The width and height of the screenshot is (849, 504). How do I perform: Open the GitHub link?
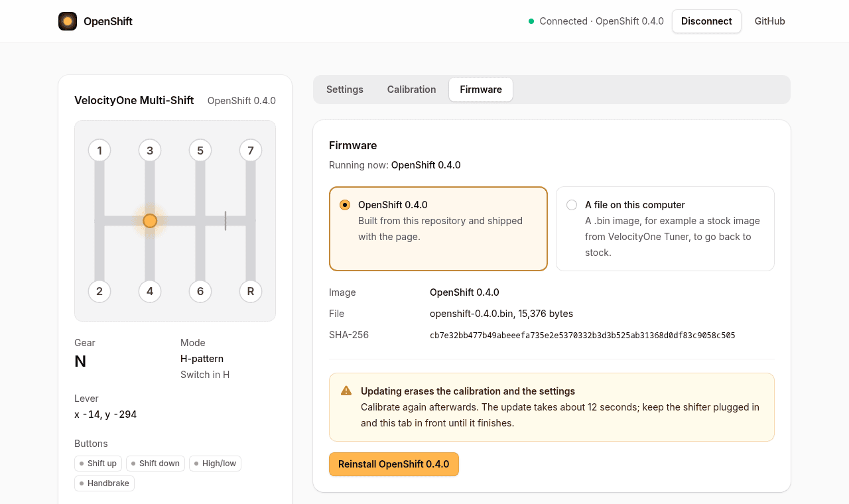770,21
